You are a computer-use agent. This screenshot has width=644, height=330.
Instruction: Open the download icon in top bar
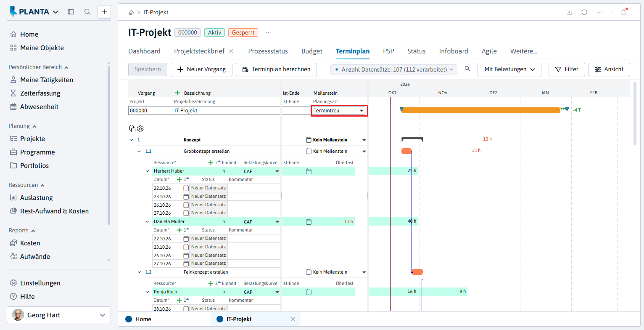[x=569, y=12]
